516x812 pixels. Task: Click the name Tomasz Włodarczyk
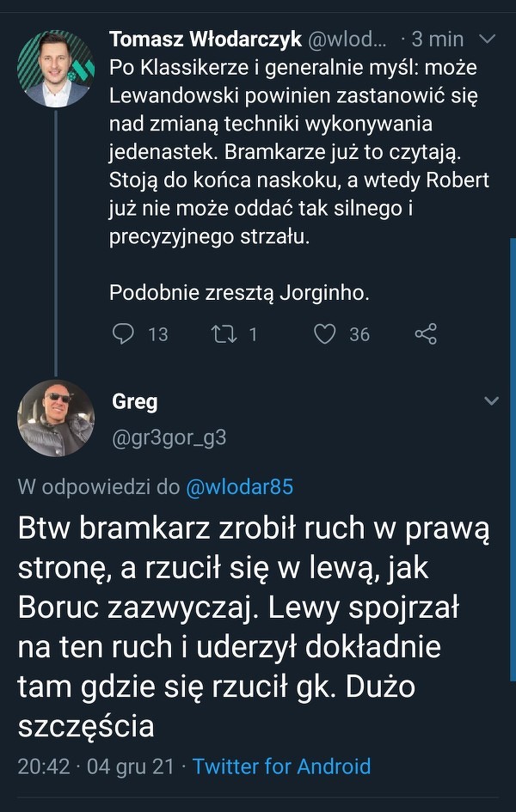[205, 40]
